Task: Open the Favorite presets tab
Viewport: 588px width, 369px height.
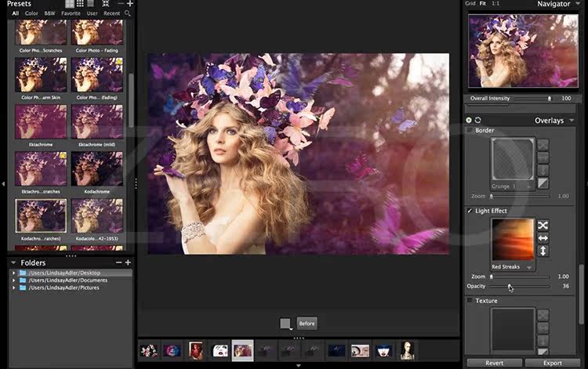Action: click(71, 13)
